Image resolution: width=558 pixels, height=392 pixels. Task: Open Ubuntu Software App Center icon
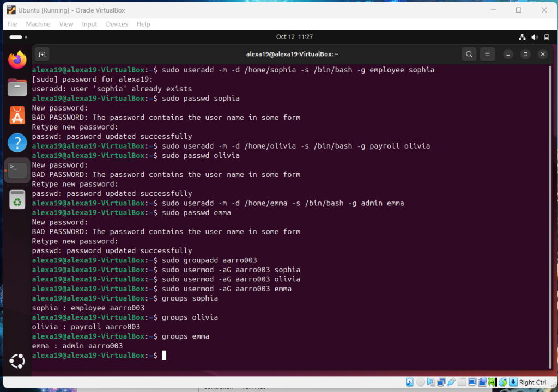[x=17, y=115]
